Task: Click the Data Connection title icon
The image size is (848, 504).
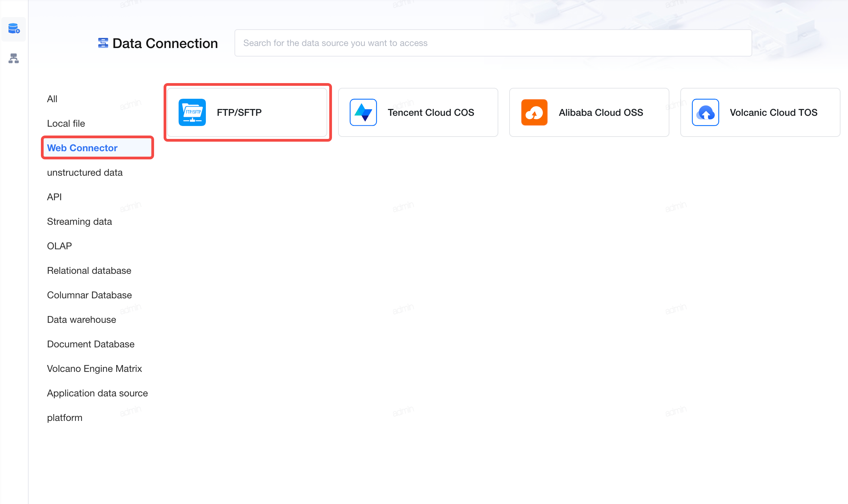Action: (103, 43)
